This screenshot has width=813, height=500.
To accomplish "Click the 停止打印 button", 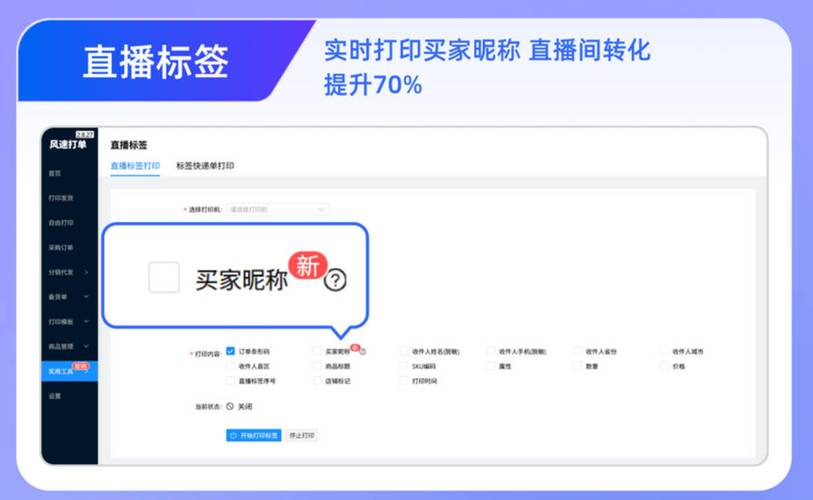I will coord(302,435).
